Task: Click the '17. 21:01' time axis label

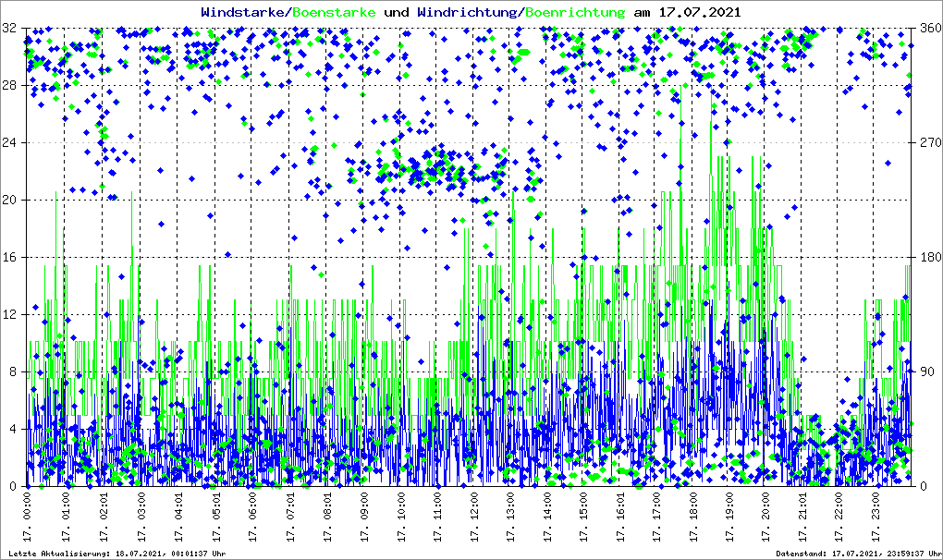Action: pyautogui.click(x=802, y=517)
